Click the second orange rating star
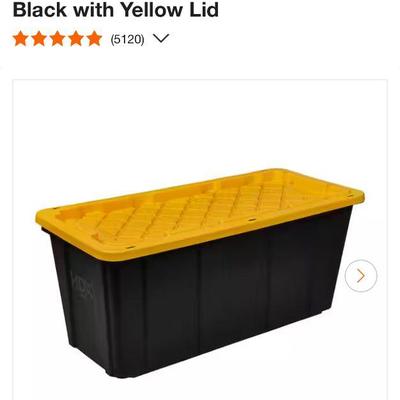The image size is (400, 400). click(39, 39)
